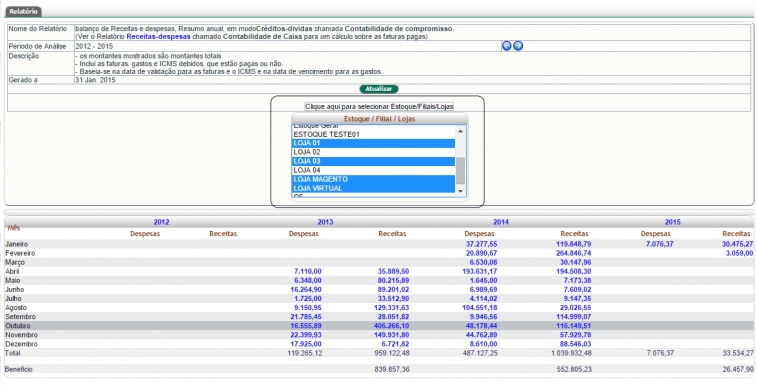Click 'Clique aqui para selecionar Estoque/Filiais/Lojas'
Screen dimensions: 757x386
tap(379, 106)
